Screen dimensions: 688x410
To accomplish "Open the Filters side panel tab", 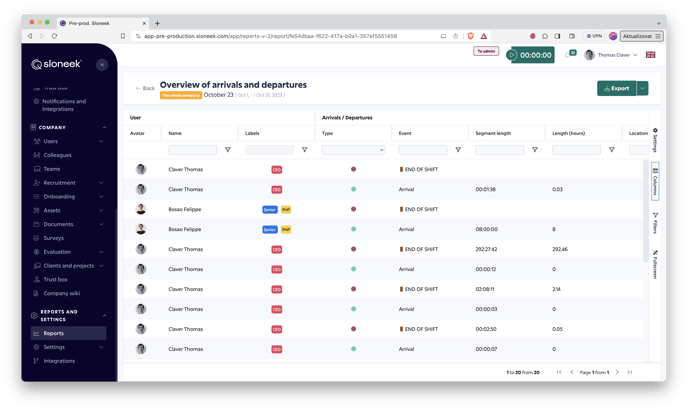I will coord(655,223).
